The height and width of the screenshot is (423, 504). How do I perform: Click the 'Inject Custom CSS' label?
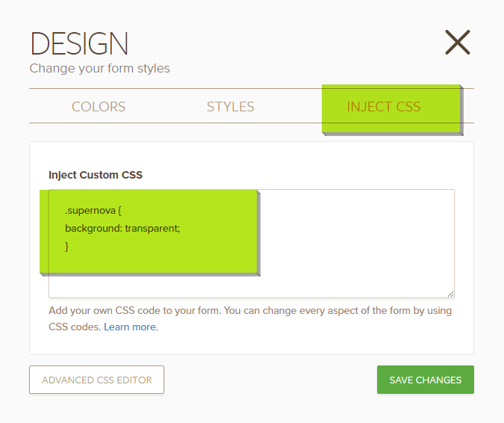tap(95, 175)
